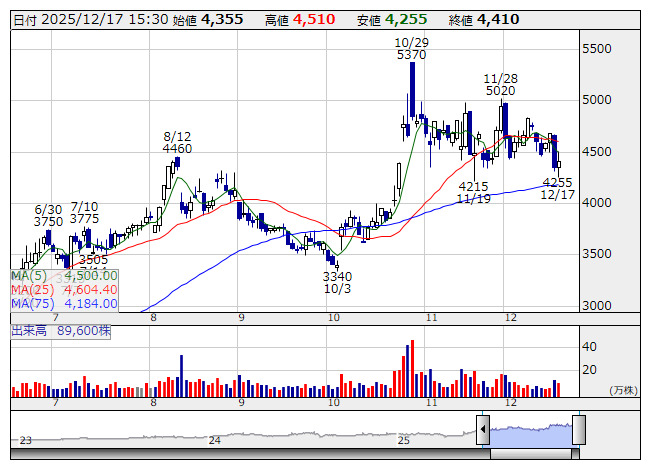Click the 4215 11/19 low label
Image resolution: width=653 pixels, height=470 pixels.
474,192
